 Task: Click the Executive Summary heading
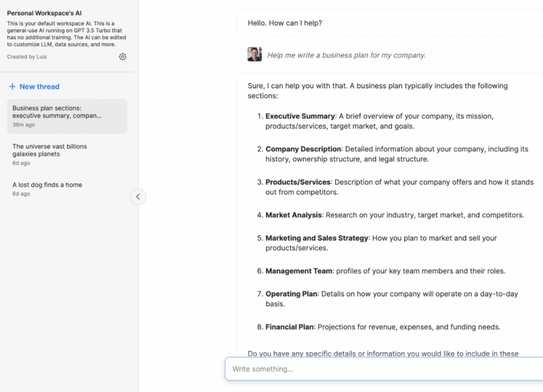(x=300, y=116)
